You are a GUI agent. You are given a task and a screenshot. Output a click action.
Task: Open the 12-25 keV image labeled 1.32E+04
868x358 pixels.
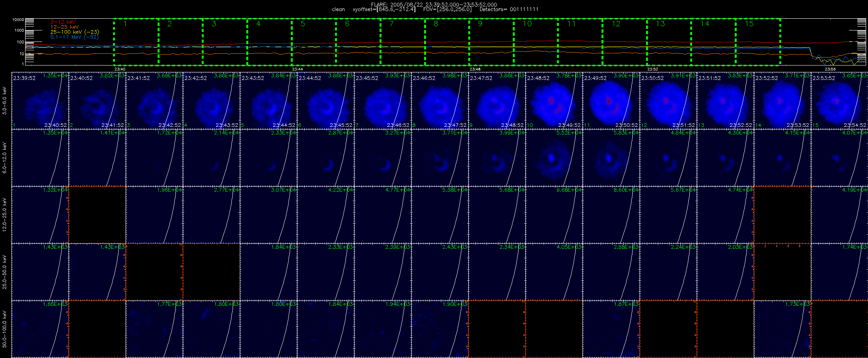40,215
